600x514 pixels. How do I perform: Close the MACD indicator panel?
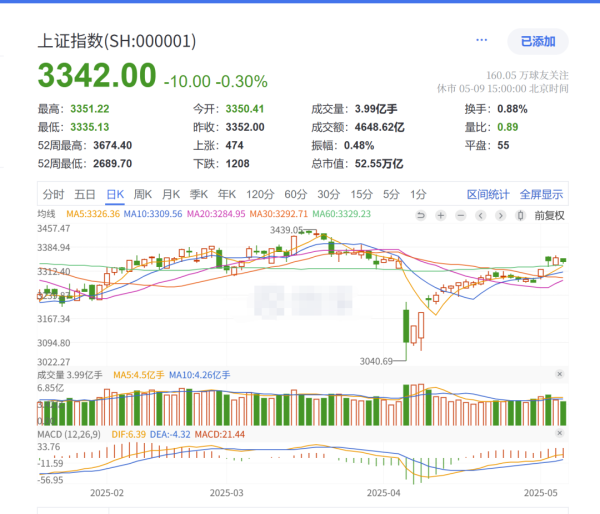click(x=559, y=433)
